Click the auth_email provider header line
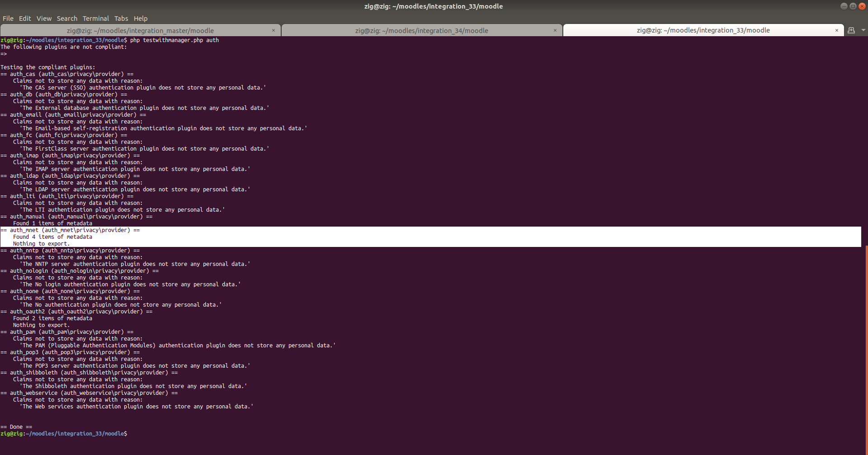This screenshot has height=455, width=868. 73,115
